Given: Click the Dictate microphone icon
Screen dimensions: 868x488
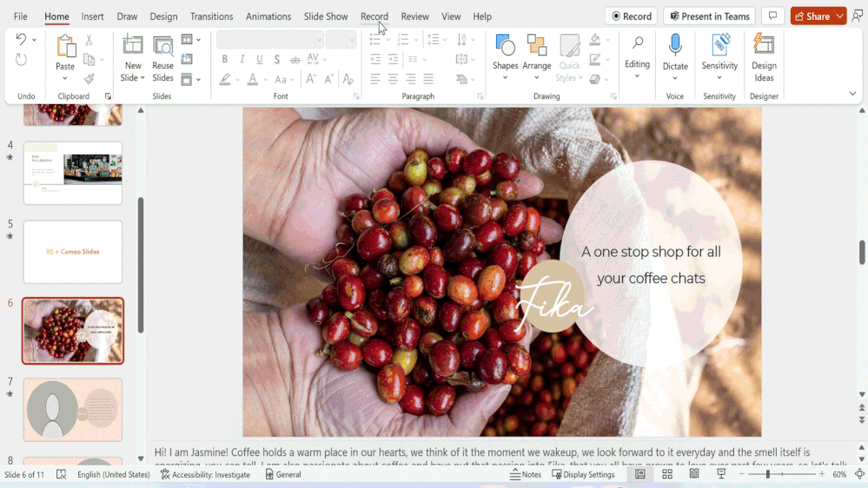Looking at the screenshot, I should point(675,46).
